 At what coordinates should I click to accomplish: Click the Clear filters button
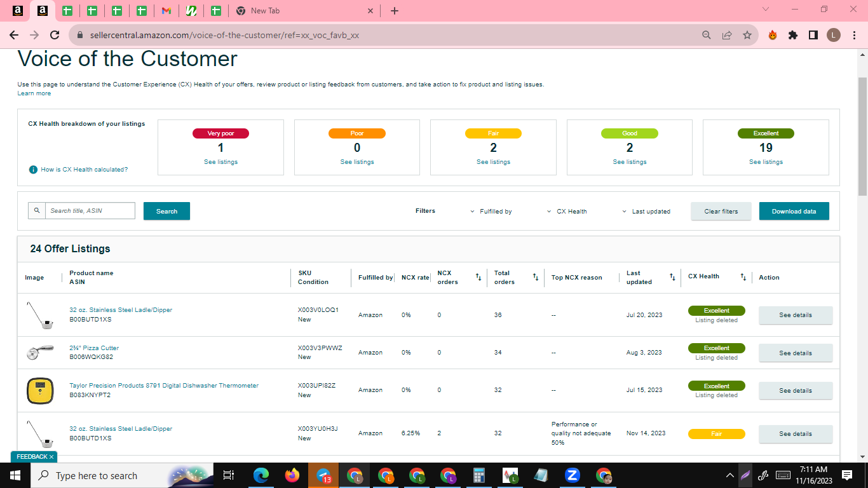[721, 211]
